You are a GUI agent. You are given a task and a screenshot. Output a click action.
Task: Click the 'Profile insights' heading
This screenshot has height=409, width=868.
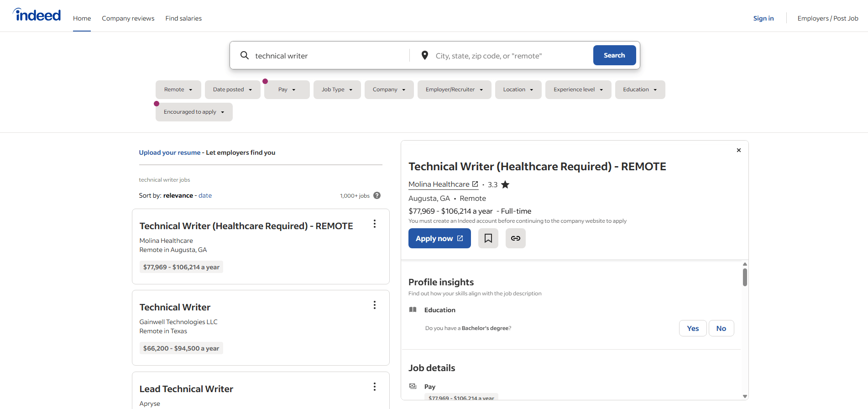tap(441, 282)
